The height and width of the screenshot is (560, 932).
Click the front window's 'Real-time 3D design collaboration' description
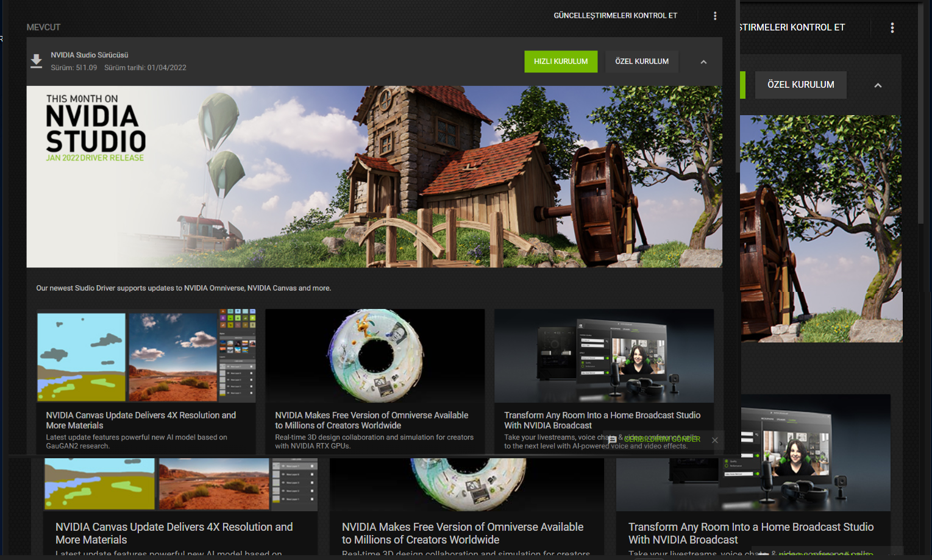pyautogui.click(x=374, y=442)
